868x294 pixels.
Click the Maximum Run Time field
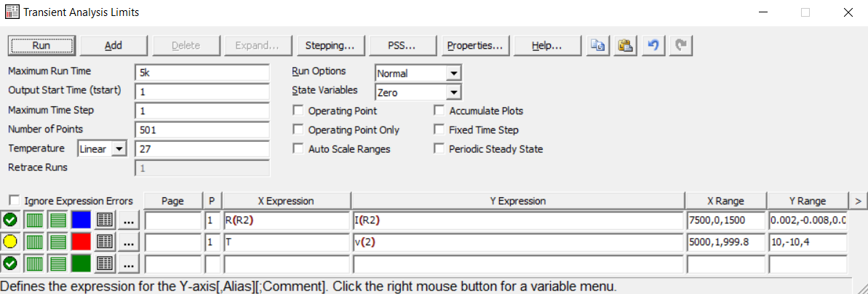point(202,73)
